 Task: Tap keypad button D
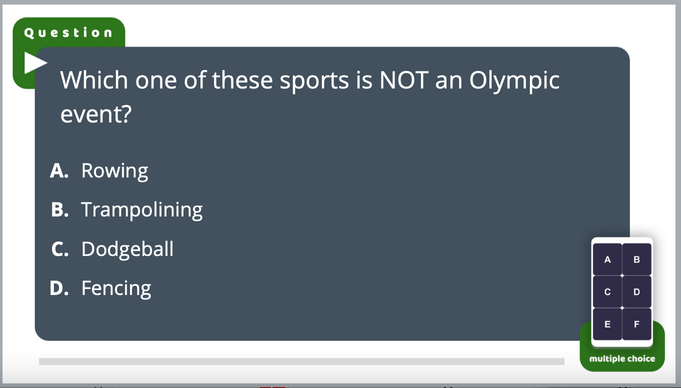pos(637,292)
